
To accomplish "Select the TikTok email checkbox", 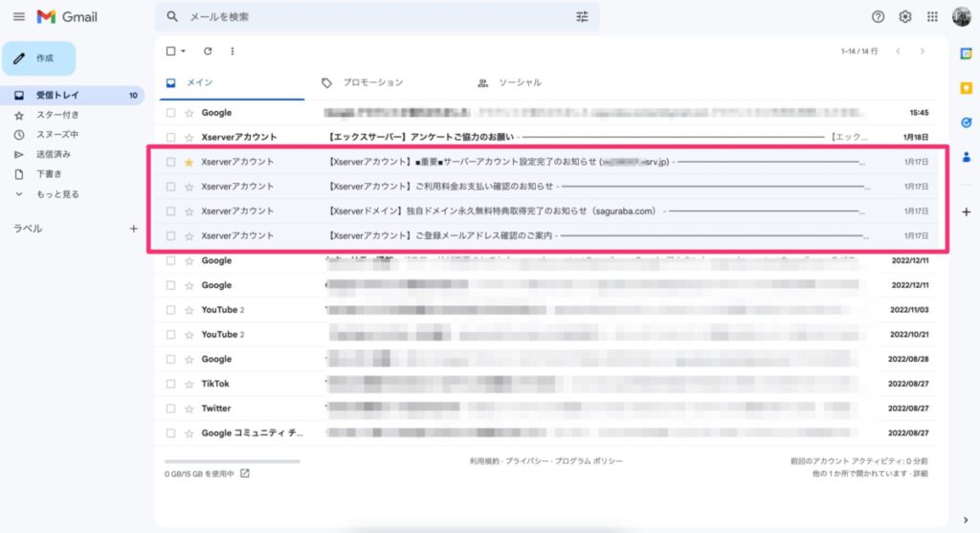I will 170,384.
